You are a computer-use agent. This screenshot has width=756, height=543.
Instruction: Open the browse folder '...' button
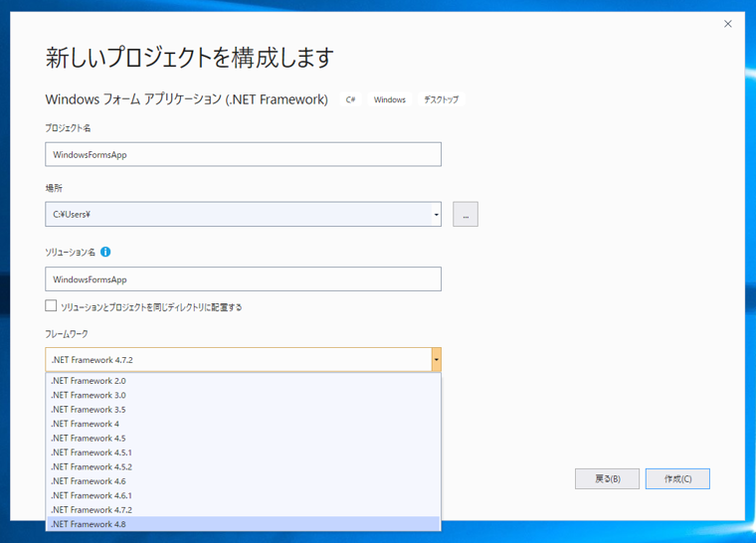coord(466,214)
